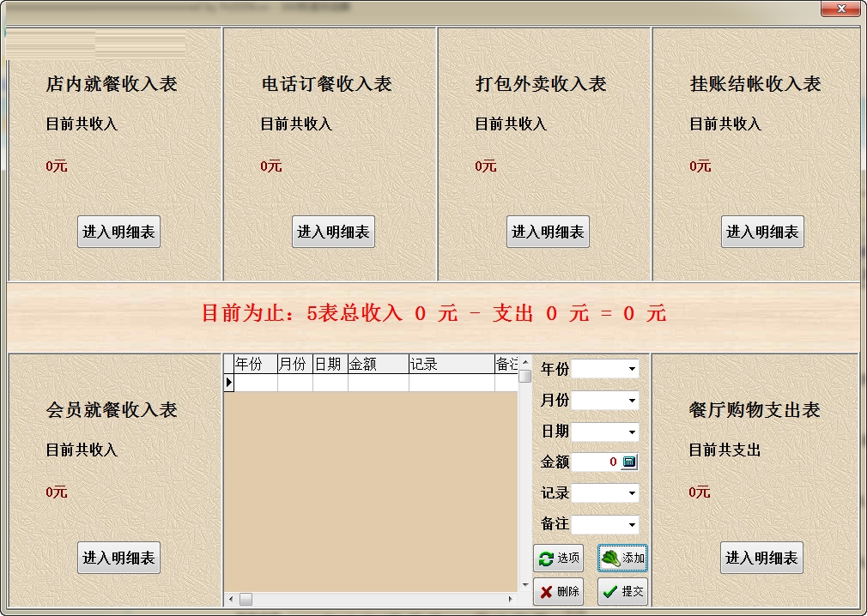Expand the 记录 dropdown

point(632,492)
